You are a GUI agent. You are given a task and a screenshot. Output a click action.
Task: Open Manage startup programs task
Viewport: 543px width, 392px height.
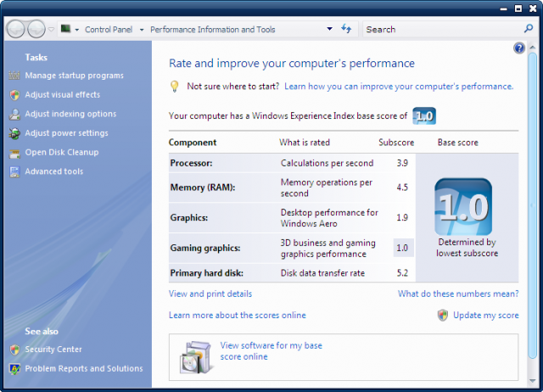pos(74,76)
